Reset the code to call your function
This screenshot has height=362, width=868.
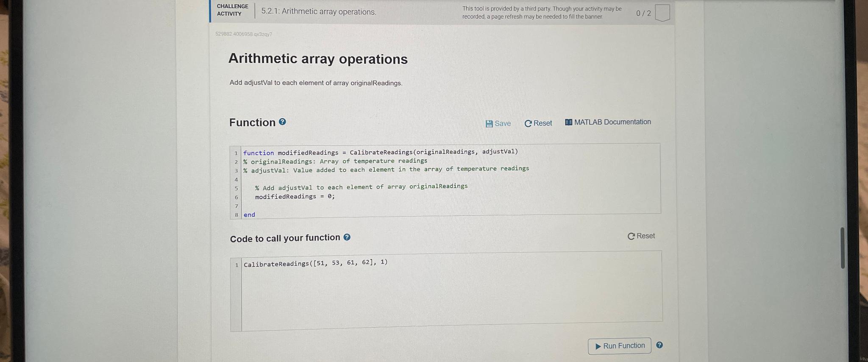pos(641,236)
